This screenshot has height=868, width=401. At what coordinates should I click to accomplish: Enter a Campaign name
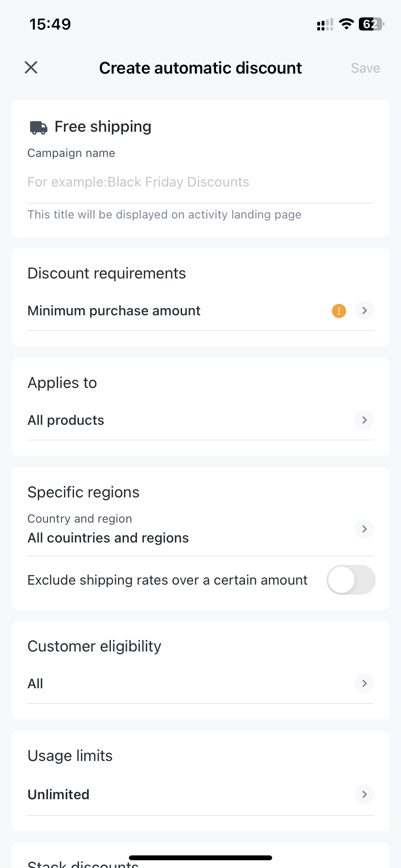coord(200,182)
